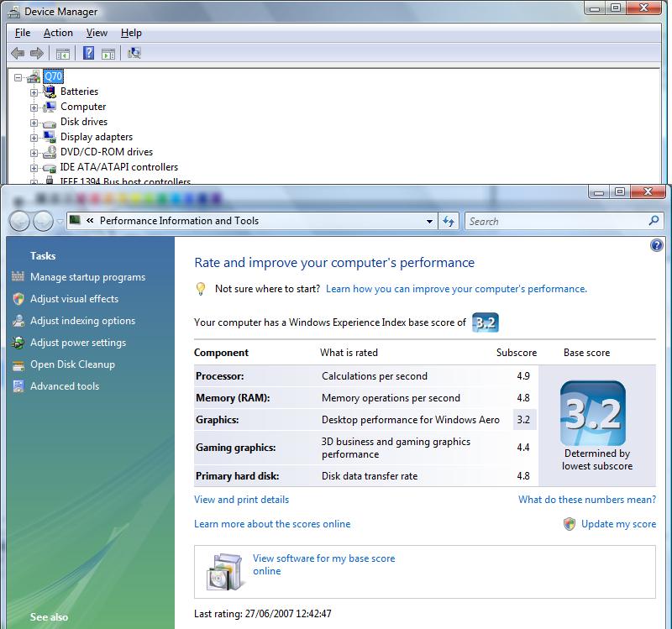Open the File menu in Device Manager
This screenshot has height=629, width=672.
coord(23,33)
